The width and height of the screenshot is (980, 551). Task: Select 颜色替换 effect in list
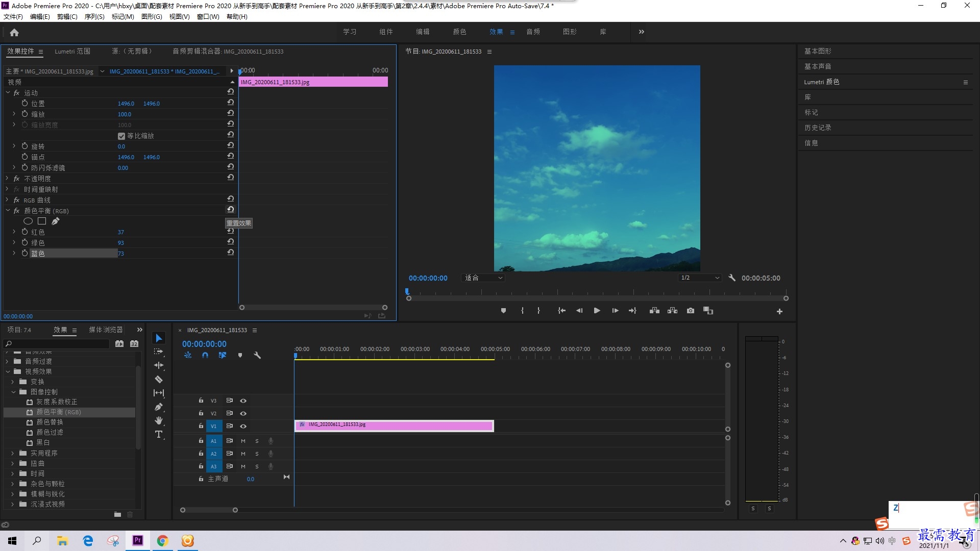click(50, 422)
